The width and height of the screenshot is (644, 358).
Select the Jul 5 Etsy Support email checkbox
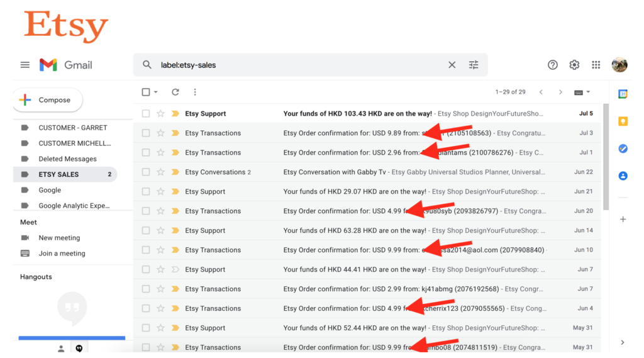tap(146, 113)
